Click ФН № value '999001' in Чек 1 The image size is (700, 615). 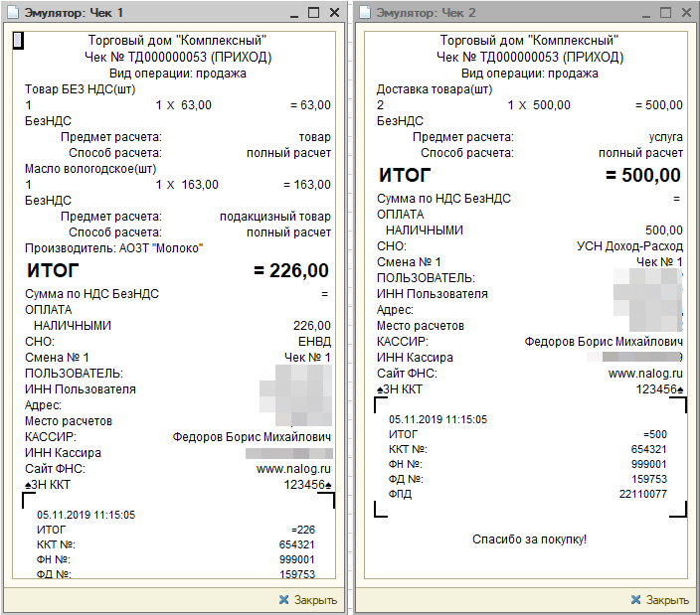click(297, 559)
